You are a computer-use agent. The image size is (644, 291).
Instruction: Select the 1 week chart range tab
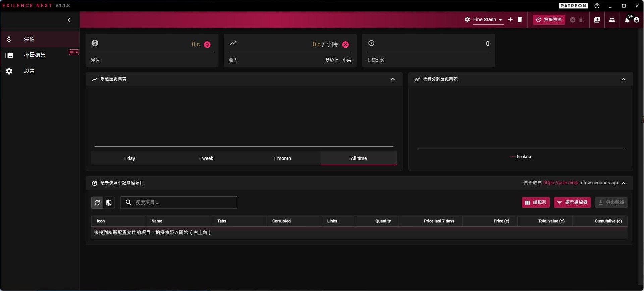point(206,158)
